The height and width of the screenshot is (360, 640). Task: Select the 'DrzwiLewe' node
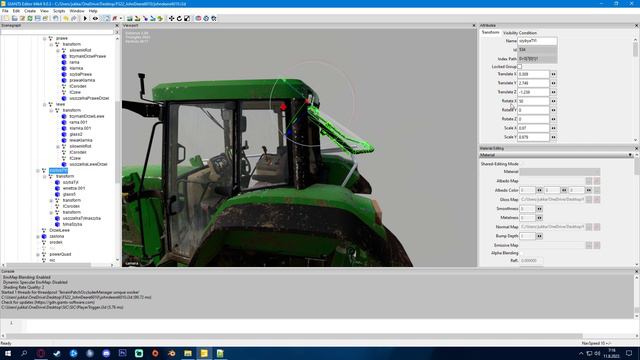pyautogui.click(x=59, y=230)
